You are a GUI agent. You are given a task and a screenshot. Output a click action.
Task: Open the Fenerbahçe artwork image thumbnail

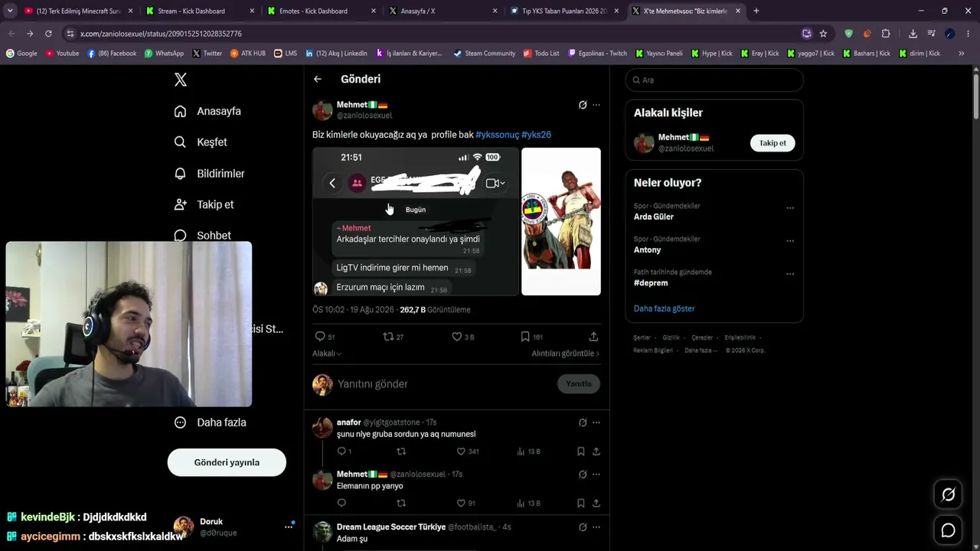pos(561,221)
